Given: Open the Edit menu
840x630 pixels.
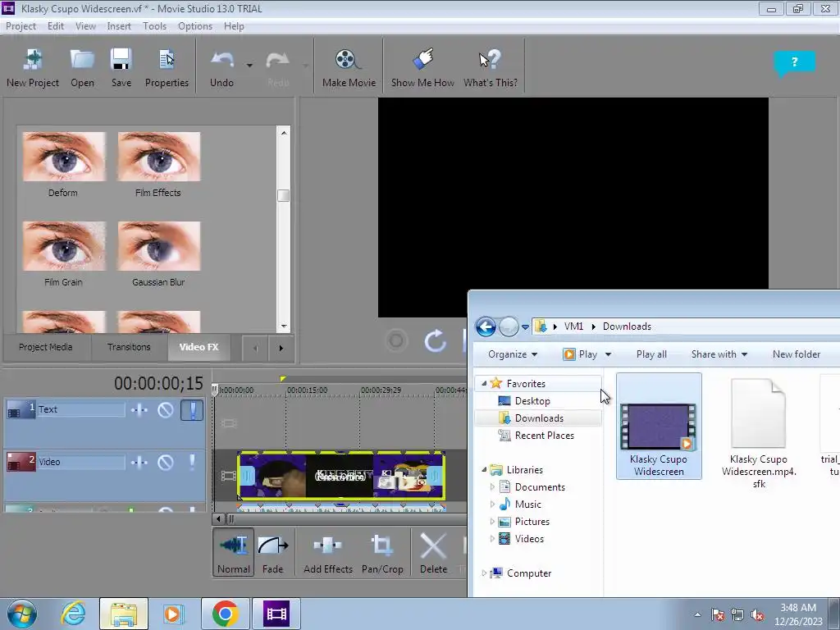Looking at the screenshot, I should tap(55, 26).
